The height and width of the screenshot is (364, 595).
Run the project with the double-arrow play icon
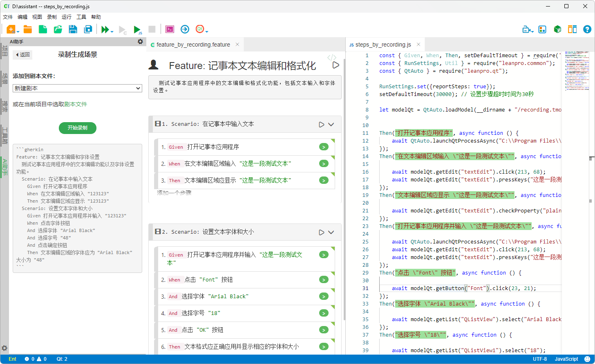(x=105, y=29)
